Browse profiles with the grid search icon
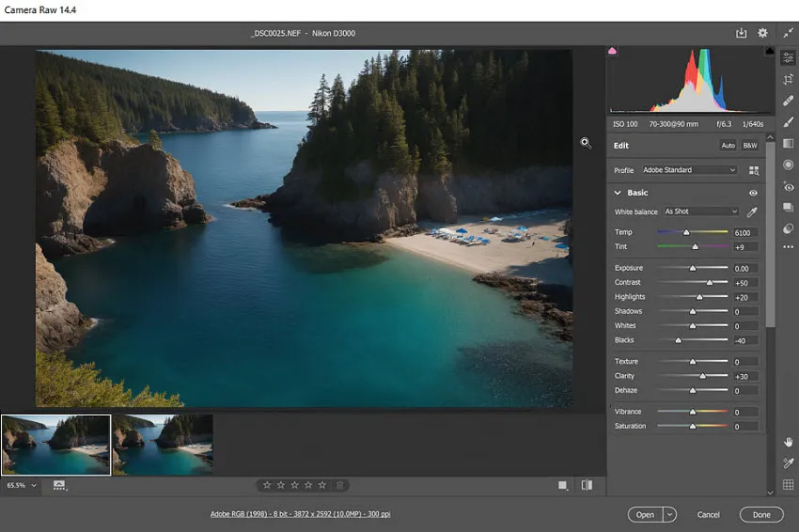This screenshot has width=799, height=532. 754,171
